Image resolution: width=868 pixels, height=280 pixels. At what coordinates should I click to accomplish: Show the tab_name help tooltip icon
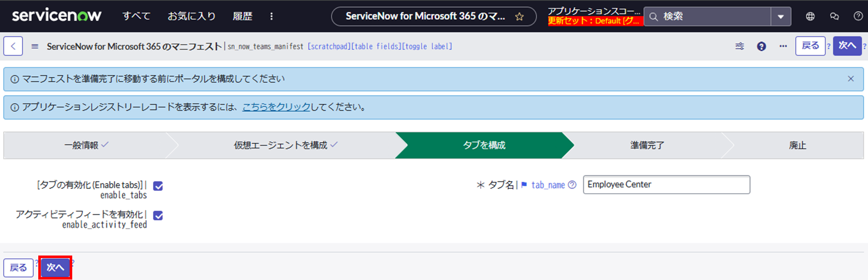point(572,185)
